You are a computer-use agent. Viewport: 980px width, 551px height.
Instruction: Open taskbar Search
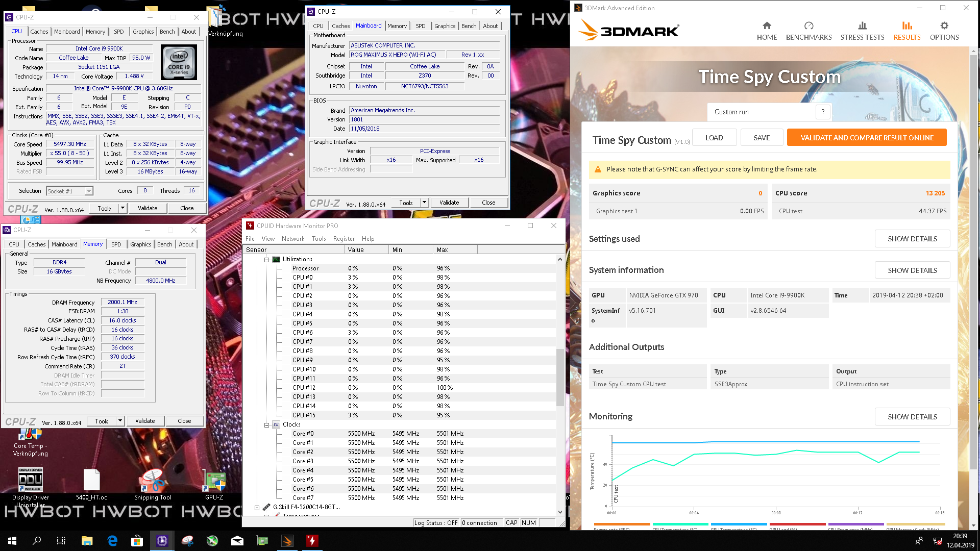37,540
